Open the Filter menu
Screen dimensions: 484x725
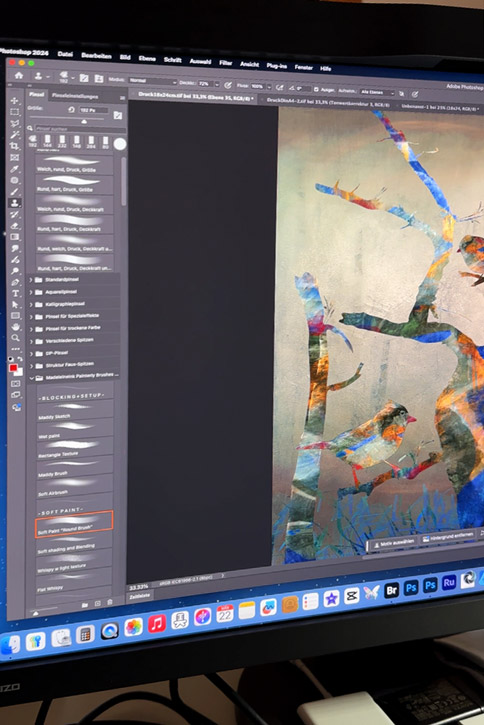point(226,62)
